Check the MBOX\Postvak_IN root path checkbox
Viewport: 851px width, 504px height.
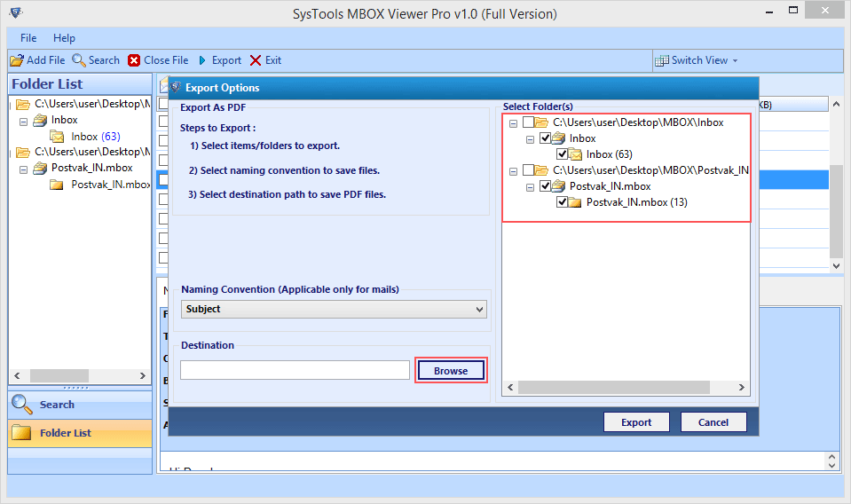coord(528,170)
